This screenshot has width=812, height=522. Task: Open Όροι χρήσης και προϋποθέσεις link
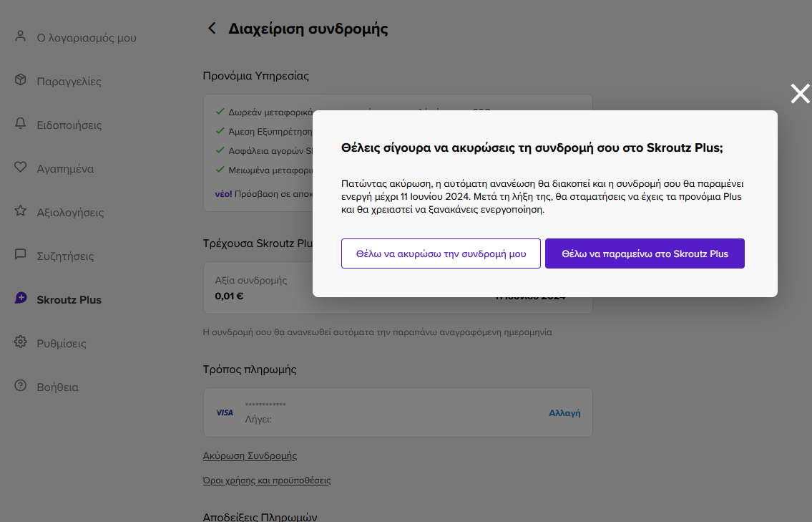(267, 480)
